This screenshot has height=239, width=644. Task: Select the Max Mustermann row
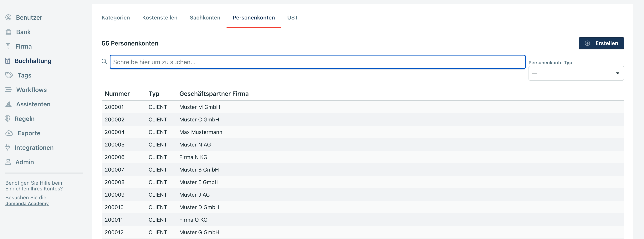click(201, 132)
